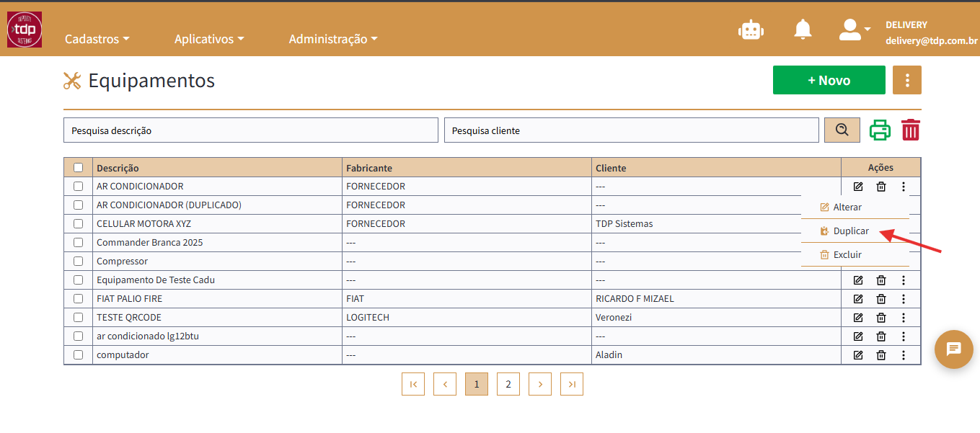Toggle the select-all header checkbox
This screenshot has height=433, width=980.
[x=79, y=168]
